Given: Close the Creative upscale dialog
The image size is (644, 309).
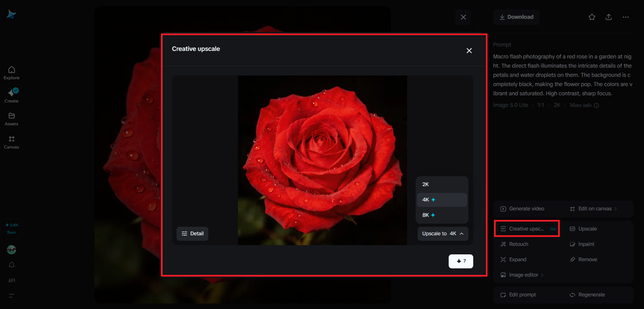Looking at the screenshot, I should 469,51.
